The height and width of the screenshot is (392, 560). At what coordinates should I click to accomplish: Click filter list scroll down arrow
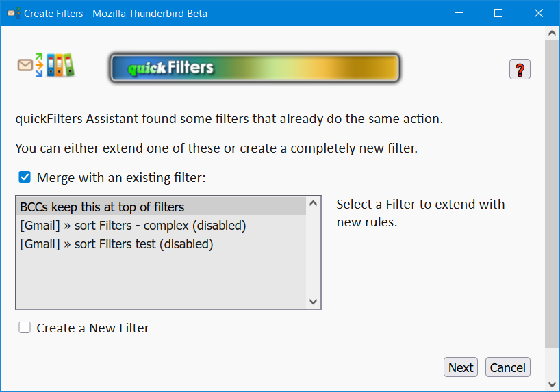tap(314, 302)
